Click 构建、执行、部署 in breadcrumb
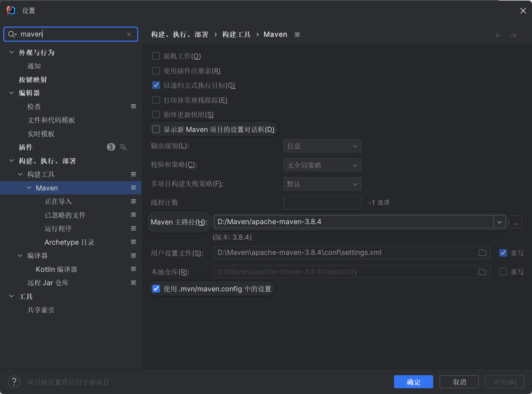This screenshot has height=394, width=532. pyautogui.click(x=180, y=34)
